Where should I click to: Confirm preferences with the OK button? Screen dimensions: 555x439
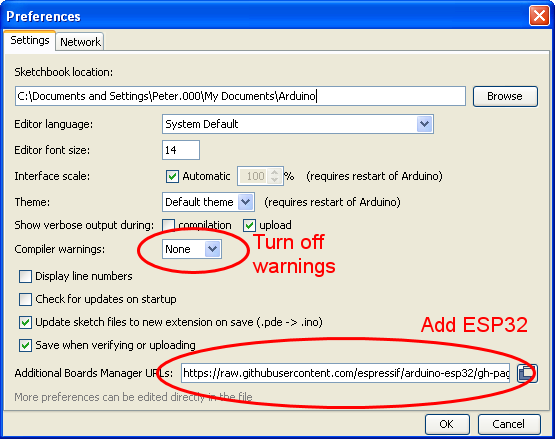pos(447,424)
